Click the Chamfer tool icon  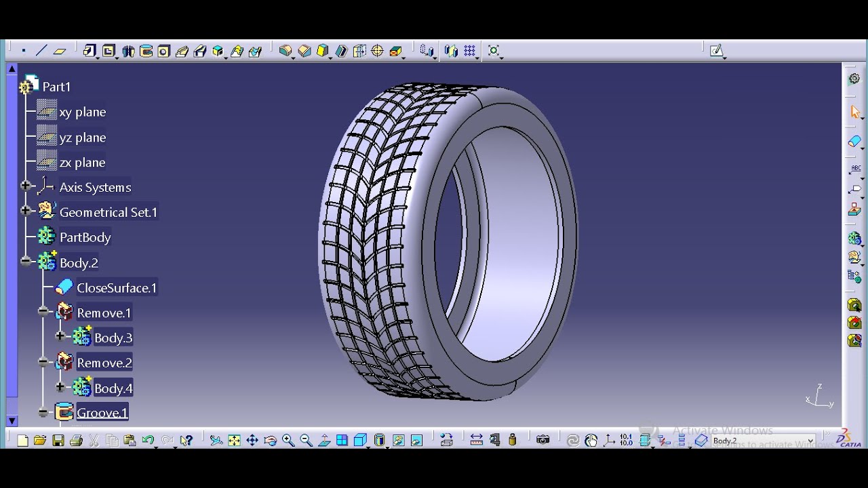point(304,51)
